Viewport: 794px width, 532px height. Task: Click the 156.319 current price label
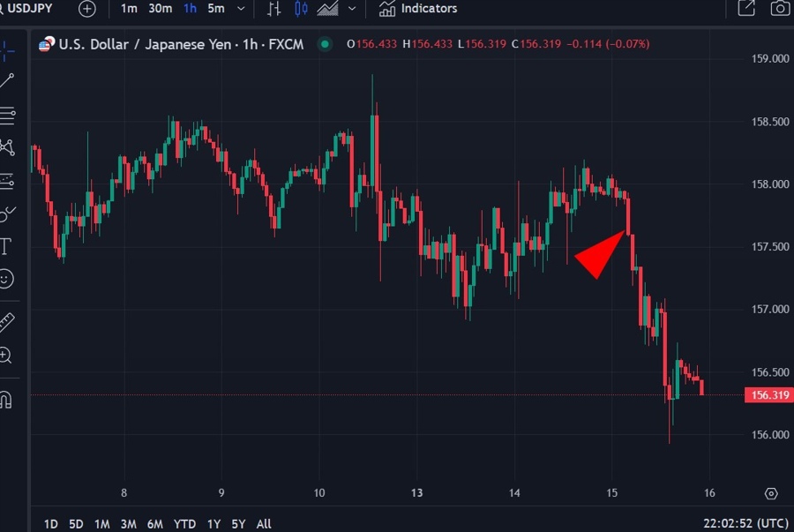click(768, 395)
